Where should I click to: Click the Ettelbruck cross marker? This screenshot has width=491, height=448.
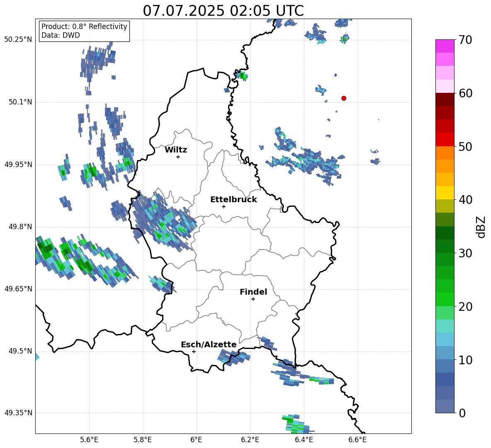click(x=224, y=206)
